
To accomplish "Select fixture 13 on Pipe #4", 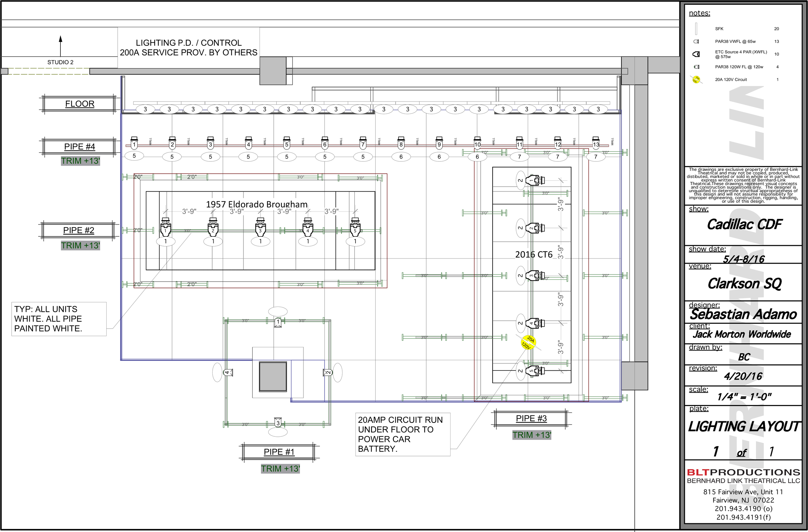I will tap(596, 143).
